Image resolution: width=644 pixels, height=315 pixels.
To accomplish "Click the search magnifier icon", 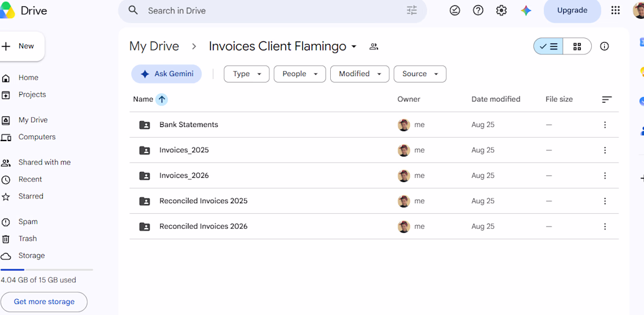I will coord(133,11).
